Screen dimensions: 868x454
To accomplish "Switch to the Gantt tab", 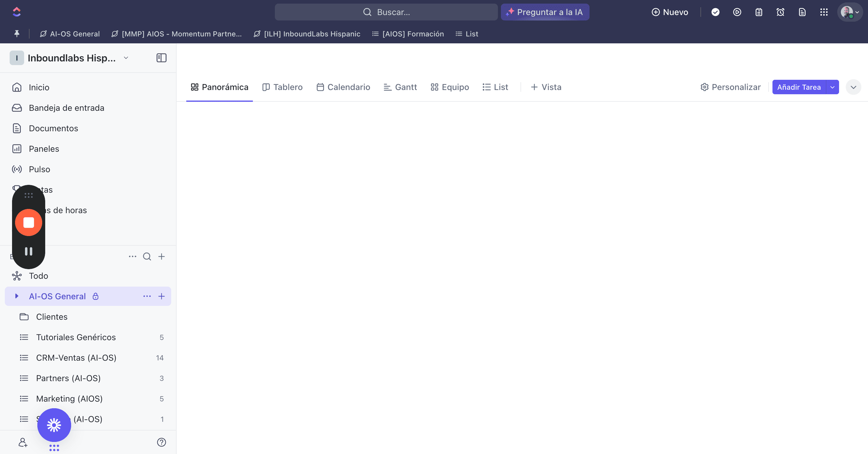I will click(x=400, y=87).
